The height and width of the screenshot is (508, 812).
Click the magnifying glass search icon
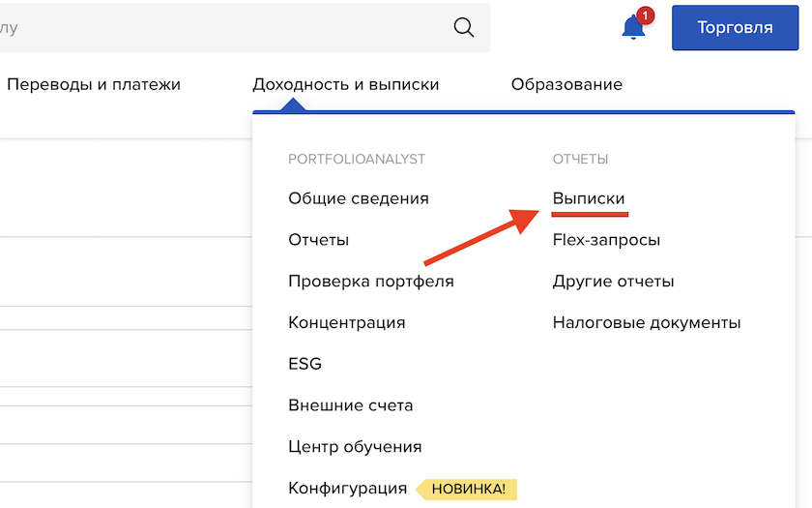(x=464, y=27)
